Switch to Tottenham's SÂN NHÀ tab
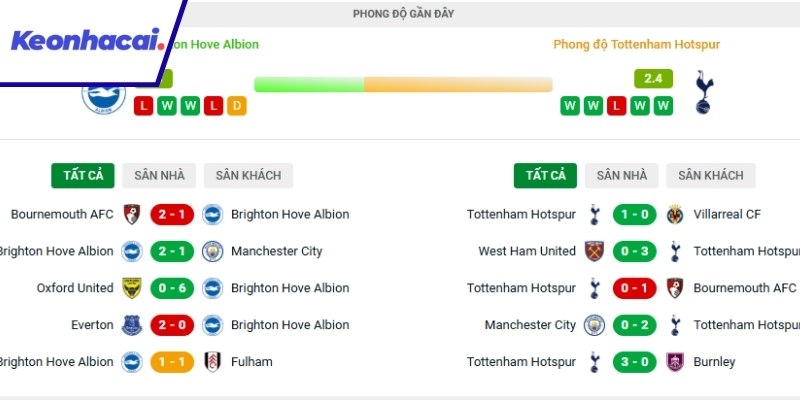 pos(622,176)
